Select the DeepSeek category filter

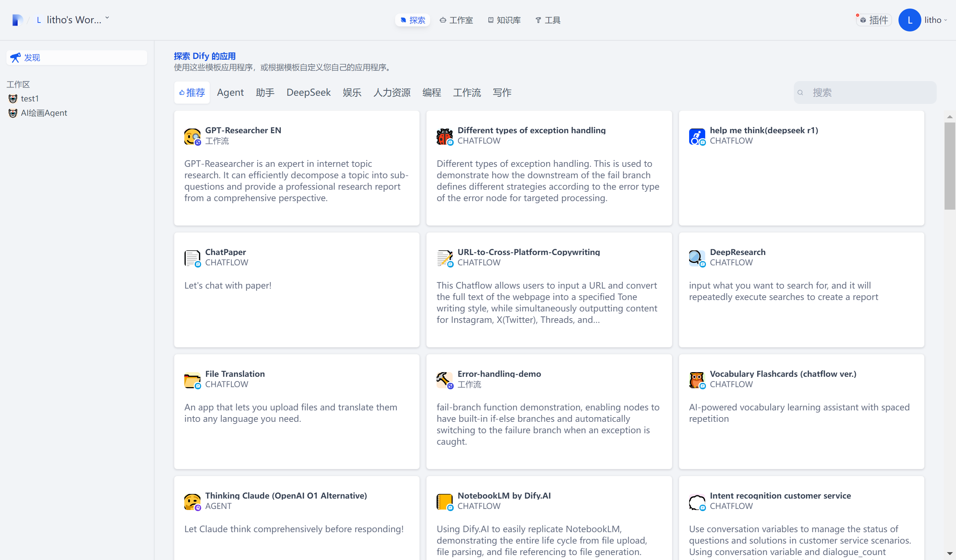tap(308, 92)
